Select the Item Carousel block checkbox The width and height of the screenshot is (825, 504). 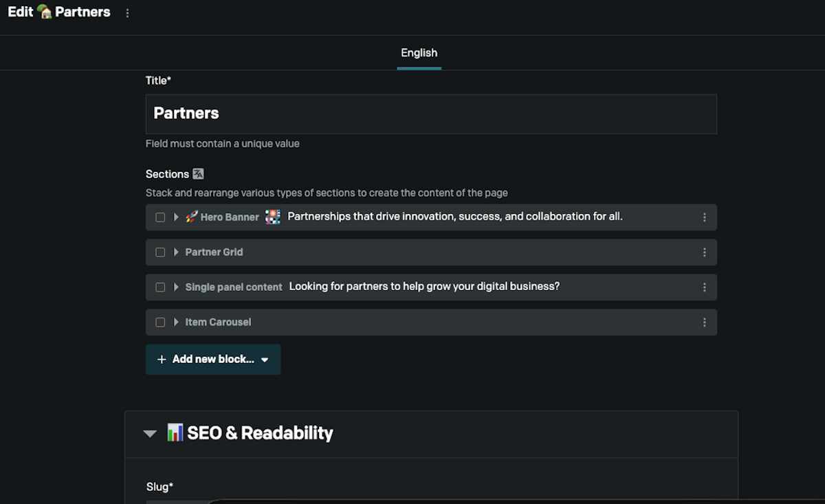tap(160, 322)
